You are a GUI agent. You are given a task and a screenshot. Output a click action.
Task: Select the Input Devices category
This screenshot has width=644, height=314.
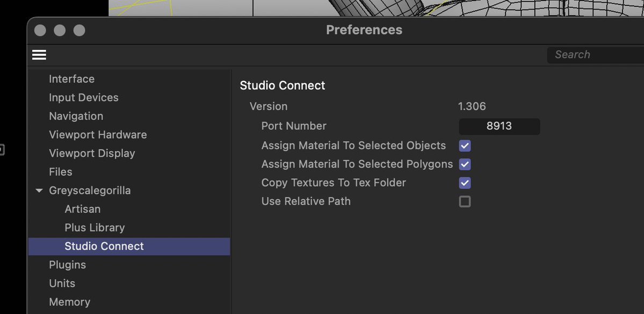[x=83, y=97]
